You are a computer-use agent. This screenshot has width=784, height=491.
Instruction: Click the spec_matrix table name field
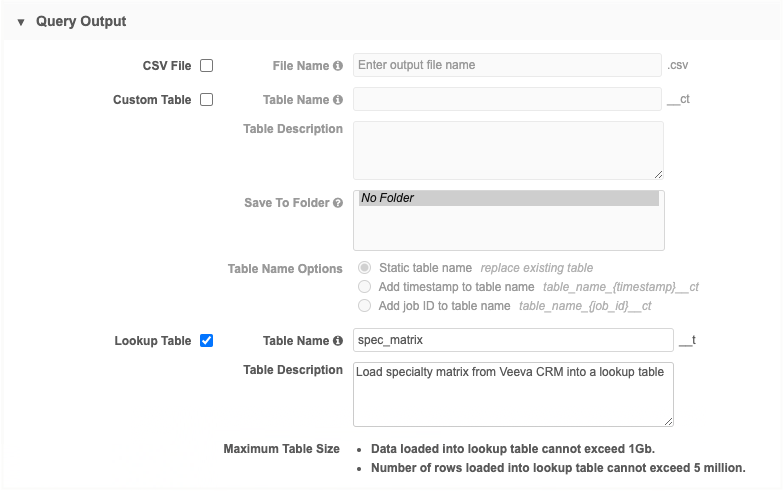click(514, 340)
